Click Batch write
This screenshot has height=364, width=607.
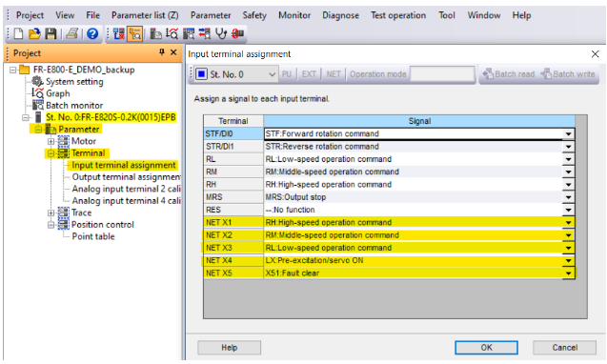pyautogui.click(x=568, y=74)
